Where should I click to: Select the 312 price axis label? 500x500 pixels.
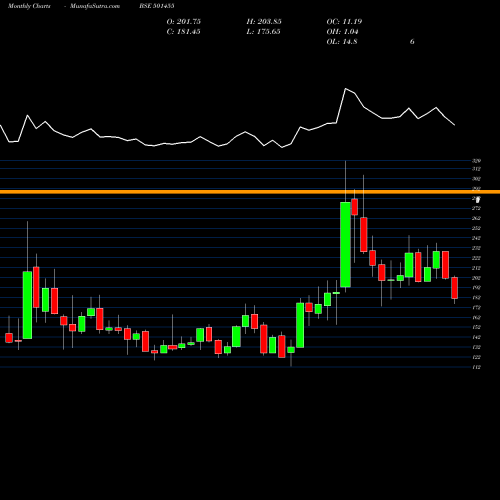476,169
